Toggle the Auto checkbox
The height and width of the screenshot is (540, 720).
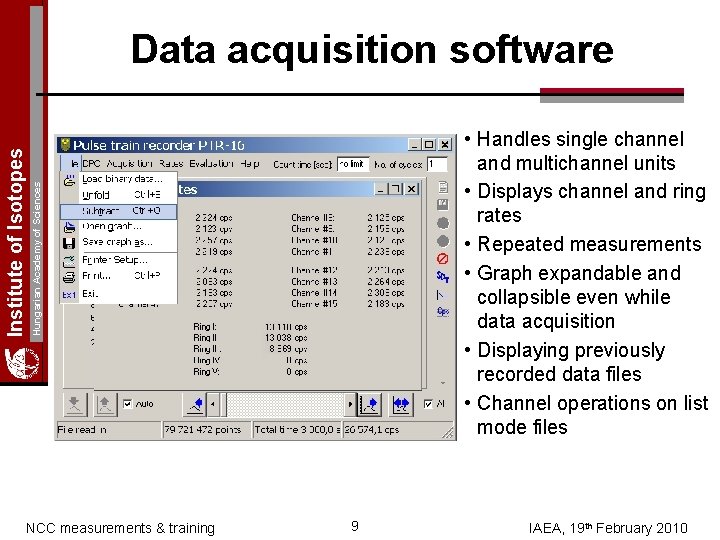pos(128,404)
